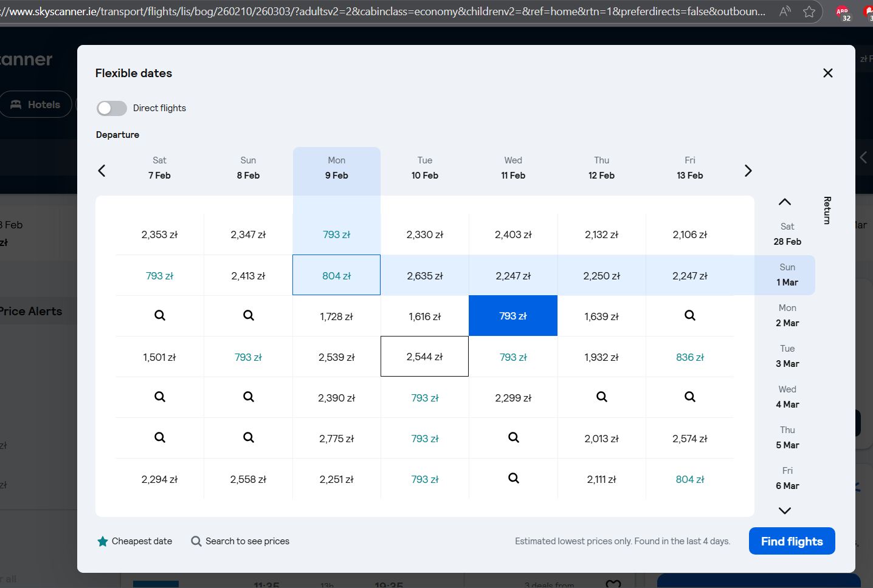Select the 2,390 zł fare cell

tap(337, 398)
